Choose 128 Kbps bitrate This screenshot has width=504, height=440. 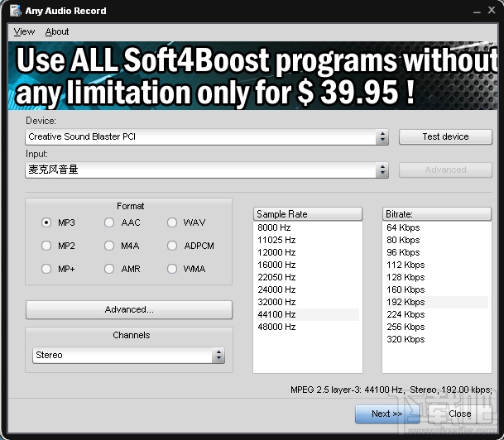click(x=437, y=277)
